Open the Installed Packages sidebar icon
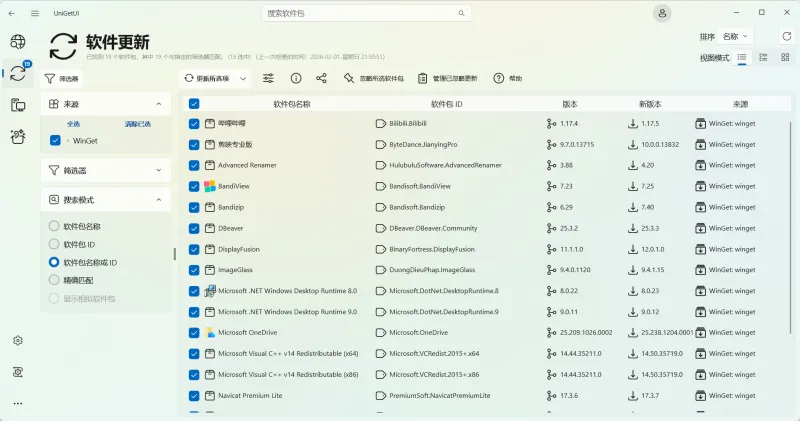The height and width of the screenshot is (421, 800). [18, 106]
